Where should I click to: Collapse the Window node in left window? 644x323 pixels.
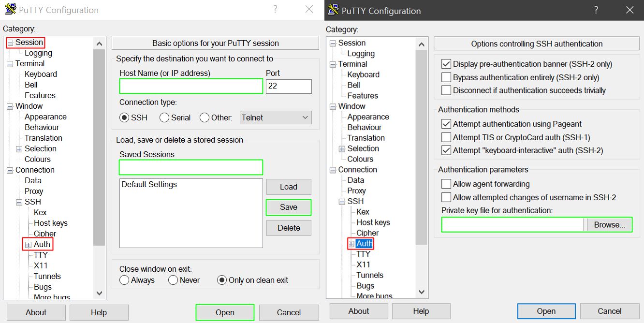10,106
